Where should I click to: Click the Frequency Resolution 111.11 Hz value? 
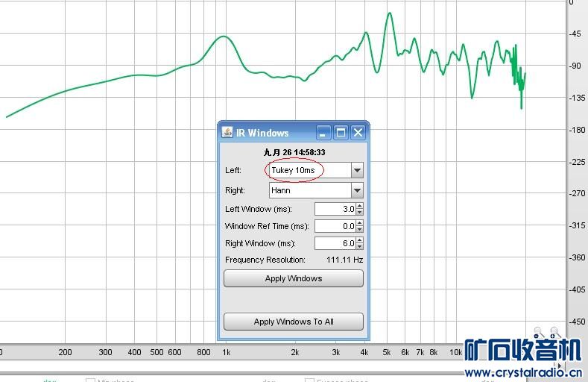point(344,260)
